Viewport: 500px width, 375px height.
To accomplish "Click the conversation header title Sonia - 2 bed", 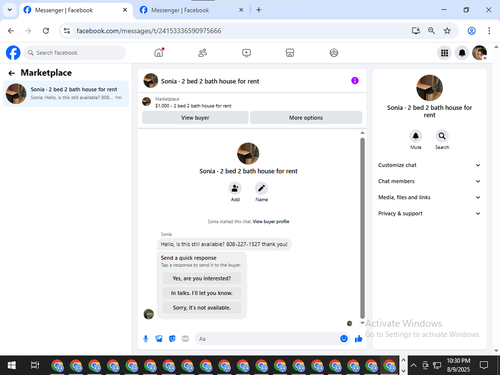I will [x=210, y=81].
